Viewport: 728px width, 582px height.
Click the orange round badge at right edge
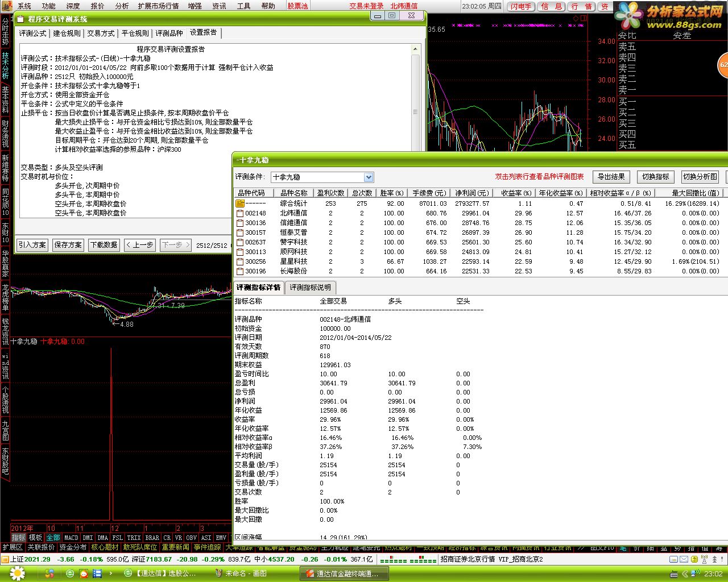pos(723,65)
